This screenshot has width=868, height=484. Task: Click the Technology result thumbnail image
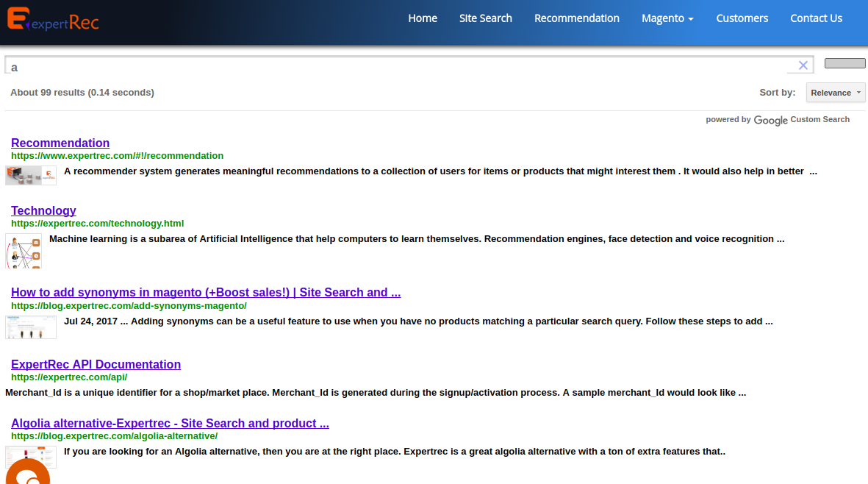point(24,251)
